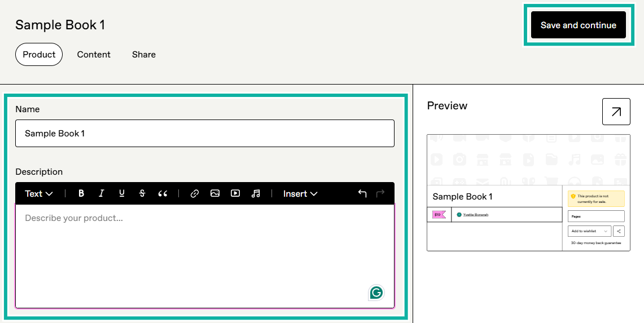Open Add to wishlist dropdown in preview
The width and height of the screenshot is (644, 323).
coord(589,231)
